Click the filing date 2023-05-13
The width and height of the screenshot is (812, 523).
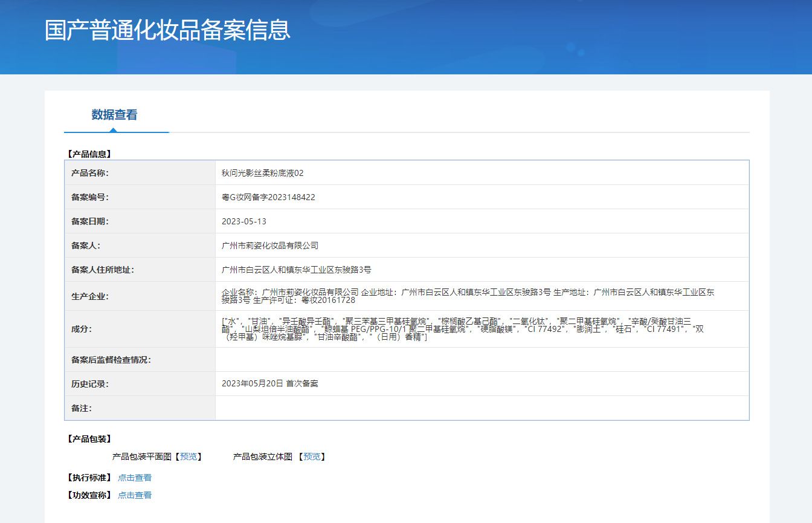[244, 221]
